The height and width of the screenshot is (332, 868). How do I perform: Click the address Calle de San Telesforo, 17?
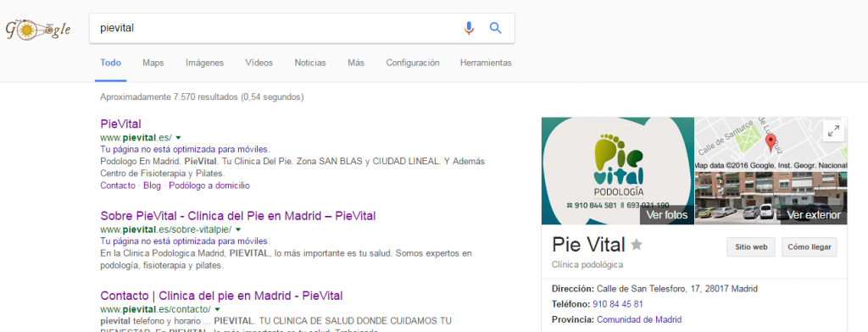point(677,289)
